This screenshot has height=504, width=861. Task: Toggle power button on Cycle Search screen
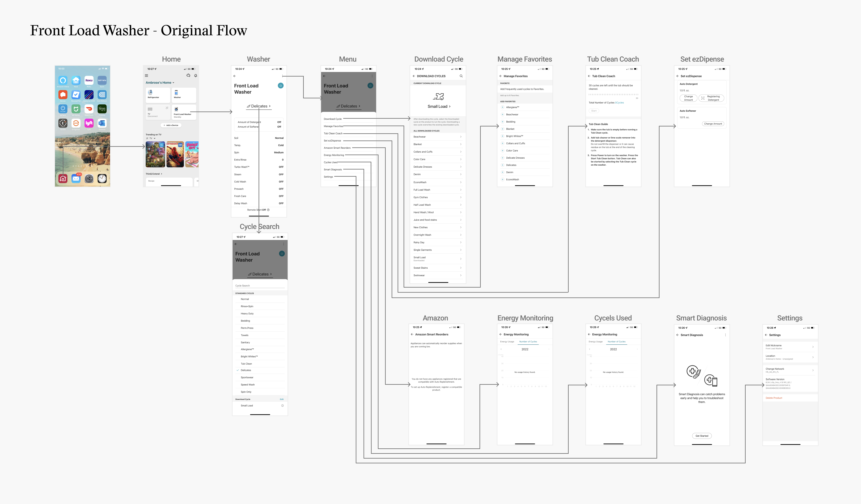tap(282, 253)
